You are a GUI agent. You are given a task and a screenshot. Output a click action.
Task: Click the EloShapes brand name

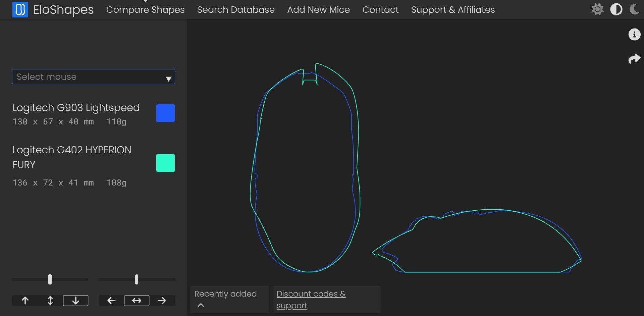coord(63,10)
